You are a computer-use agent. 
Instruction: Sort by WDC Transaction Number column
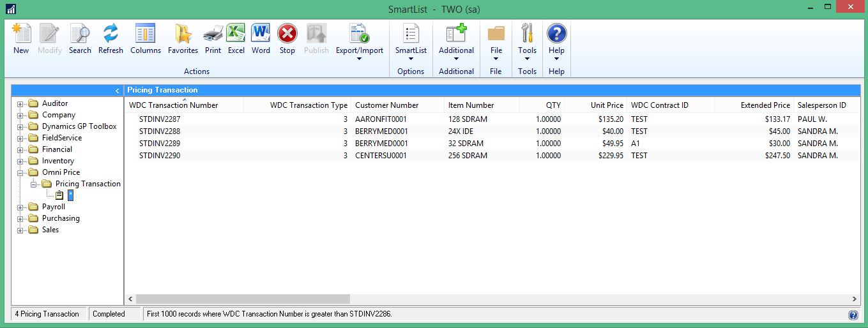click(x=184, y=105)
